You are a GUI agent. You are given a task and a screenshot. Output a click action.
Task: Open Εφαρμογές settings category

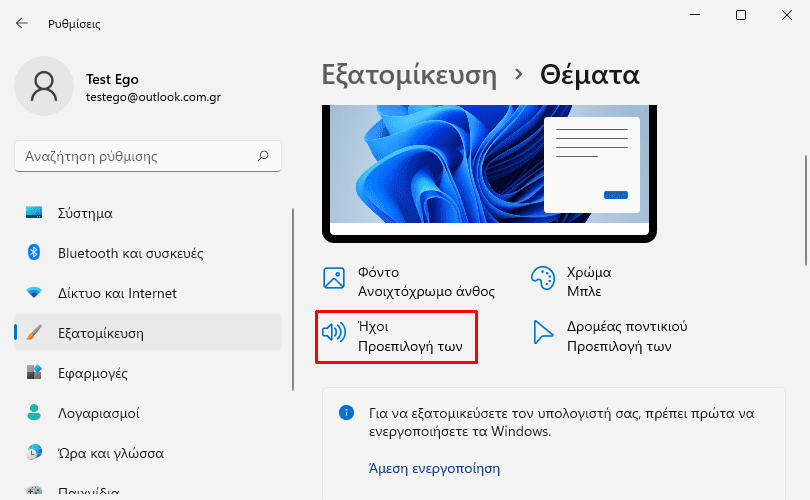click(x=148, y=372)
